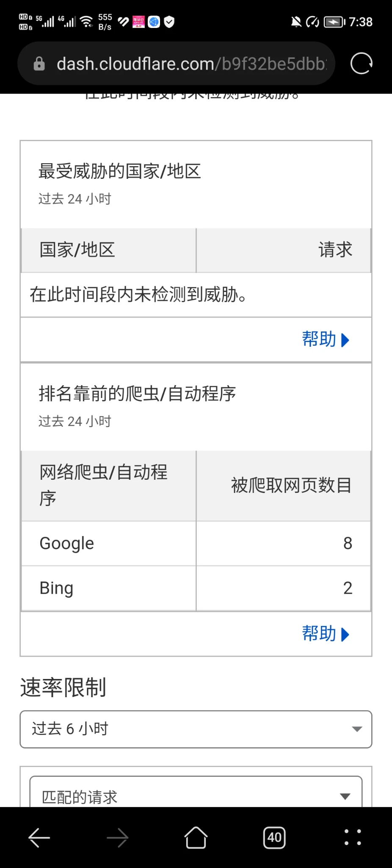Tap the site security padlock icon

(39, 64)
